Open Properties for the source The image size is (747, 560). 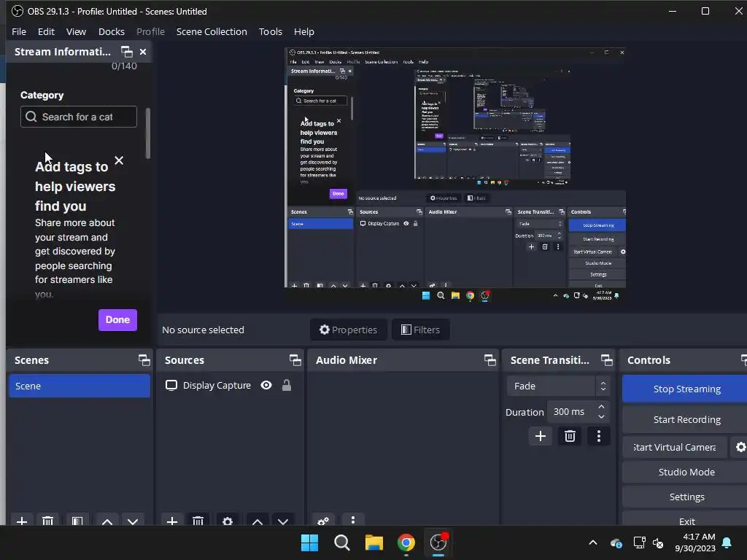pos(348,330)
